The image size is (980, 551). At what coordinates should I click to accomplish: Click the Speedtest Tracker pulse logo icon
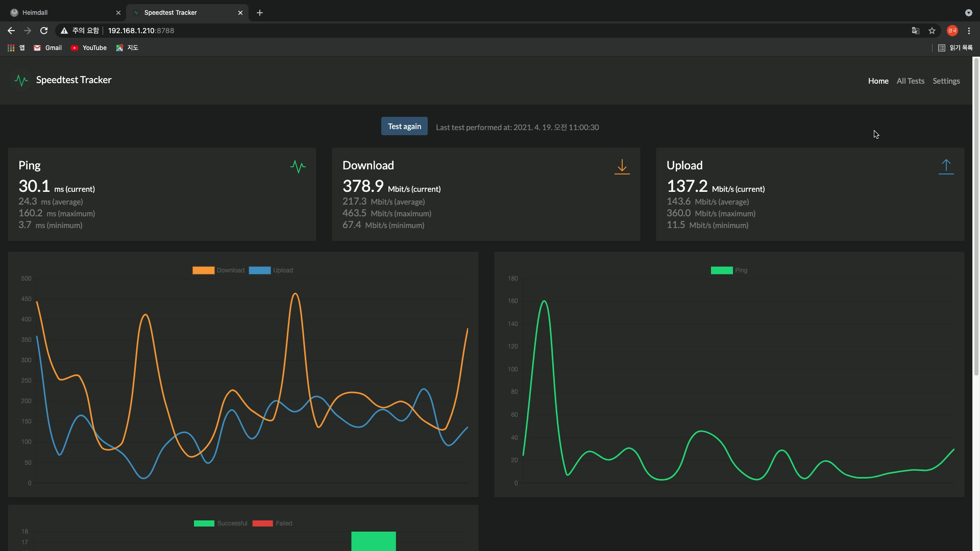[21, 81]
